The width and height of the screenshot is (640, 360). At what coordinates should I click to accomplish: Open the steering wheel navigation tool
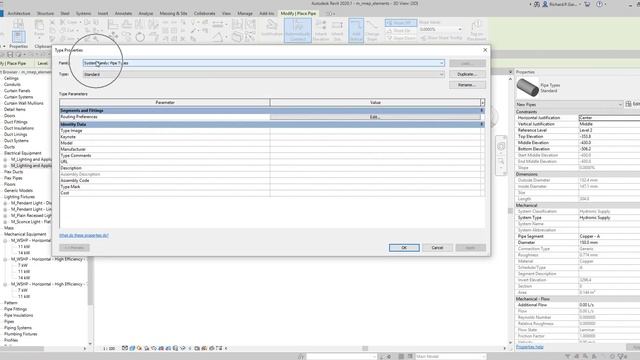tap(501, 147)
